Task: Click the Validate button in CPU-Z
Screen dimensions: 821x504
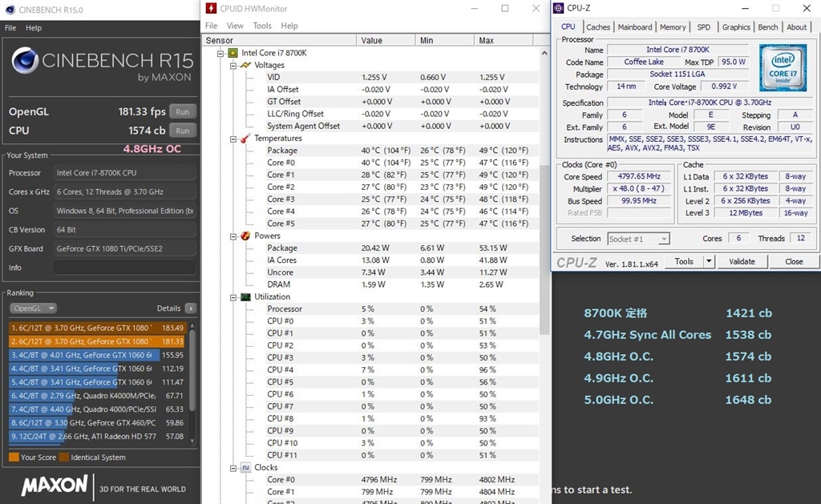Action: point(742,261)
